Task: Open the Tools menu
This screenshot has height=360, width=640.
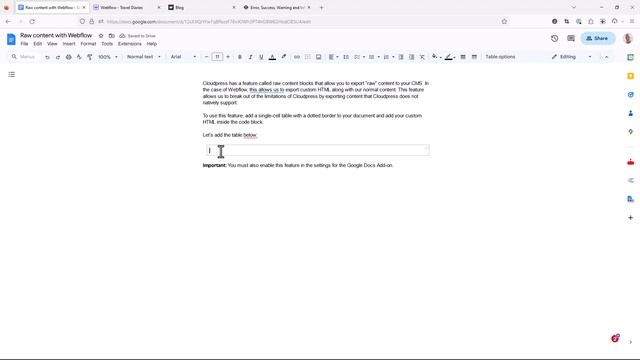Action: coord(107,44)
